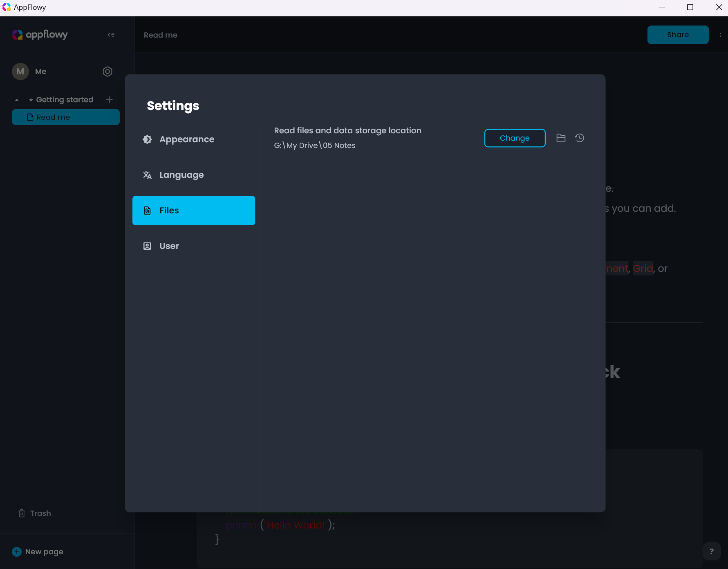Click the three-dot more options icon
The image size is (728, 569).
720,35
